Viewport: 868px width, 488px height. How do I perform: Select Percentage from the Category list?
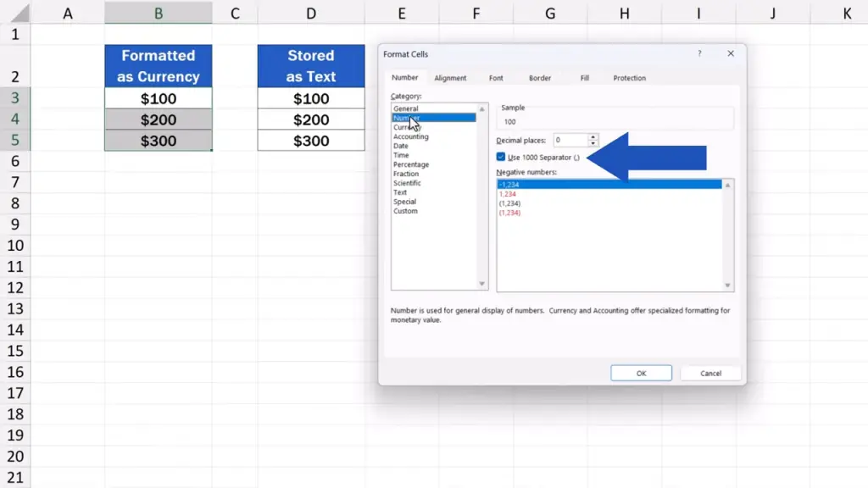pyautogui.click(x=411, y=164)
